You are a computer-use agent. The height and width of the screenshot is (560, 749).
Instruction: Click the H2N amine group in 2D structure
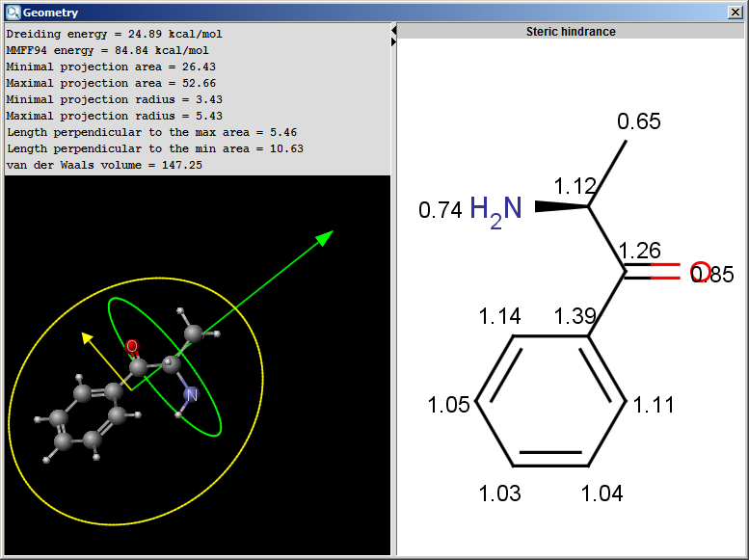point(495,209)
